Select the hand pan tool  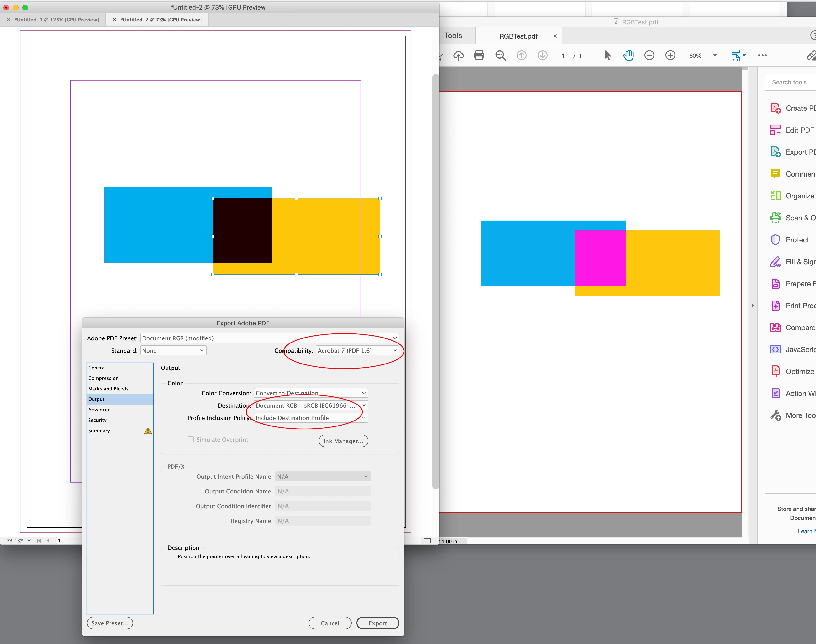pos(628,55)
